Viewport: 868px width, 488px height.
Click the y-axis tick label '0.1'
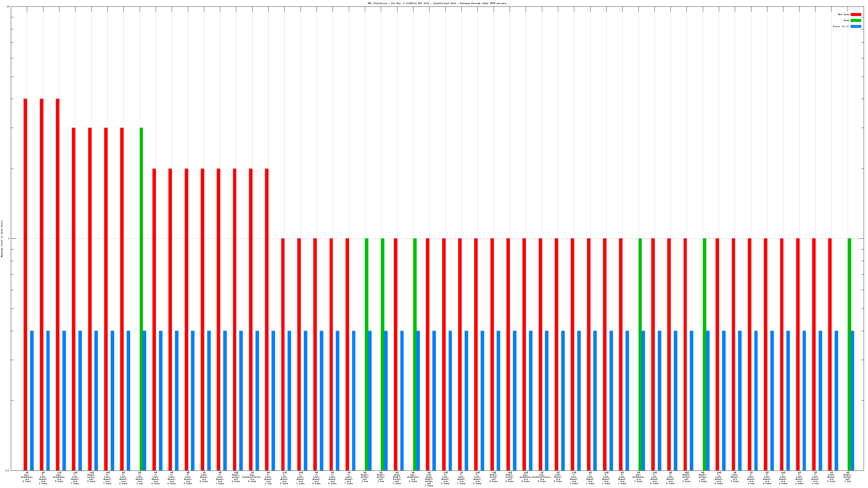click(x=7, y=470)
